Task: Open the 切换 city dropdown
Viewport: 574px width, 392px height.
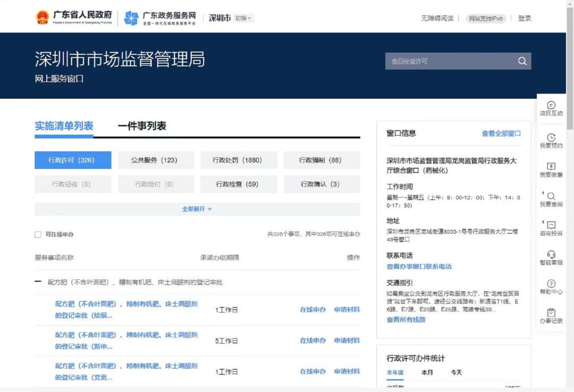Action: pos(243,18)
